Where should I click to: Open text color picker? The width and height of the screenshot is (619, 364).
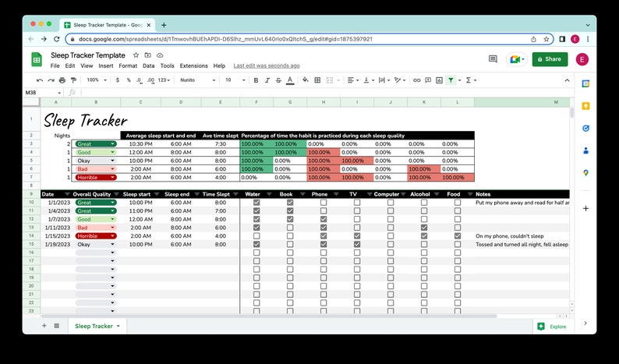290,80
